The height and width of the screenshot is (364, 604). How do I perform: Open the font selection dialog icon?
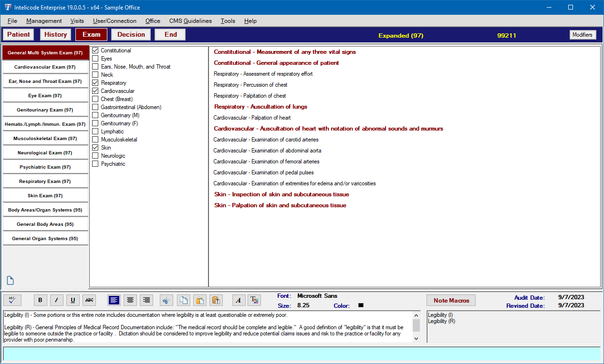point(239,300)
